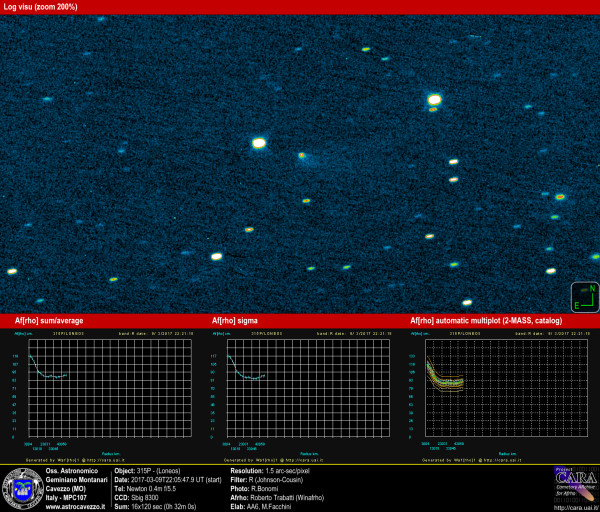The height and width of the screenshot is (512, 600).
Task: Click 'Filter: R (Johnson-Cousin)' text
Action: tap(266, 480)
